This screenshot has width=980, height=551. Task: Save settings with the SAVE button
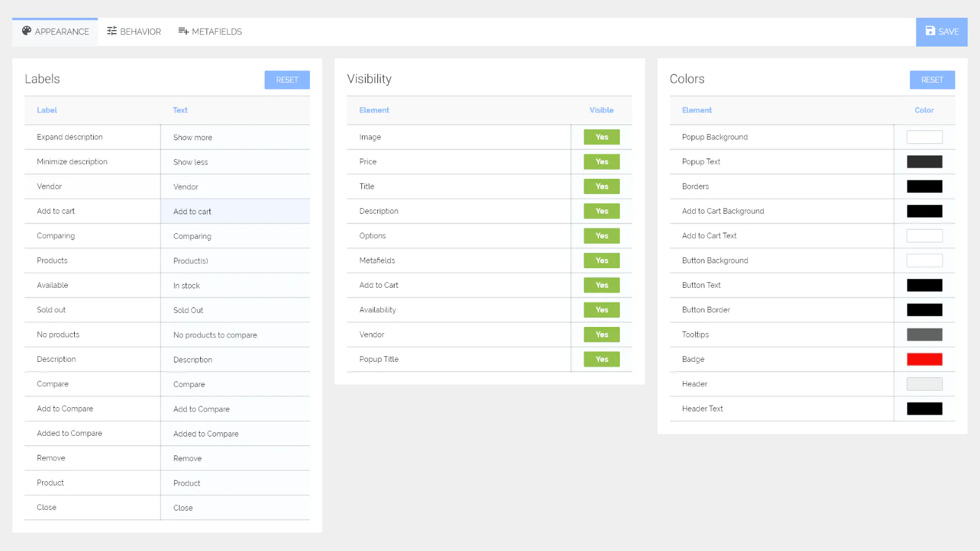point(941,32)
